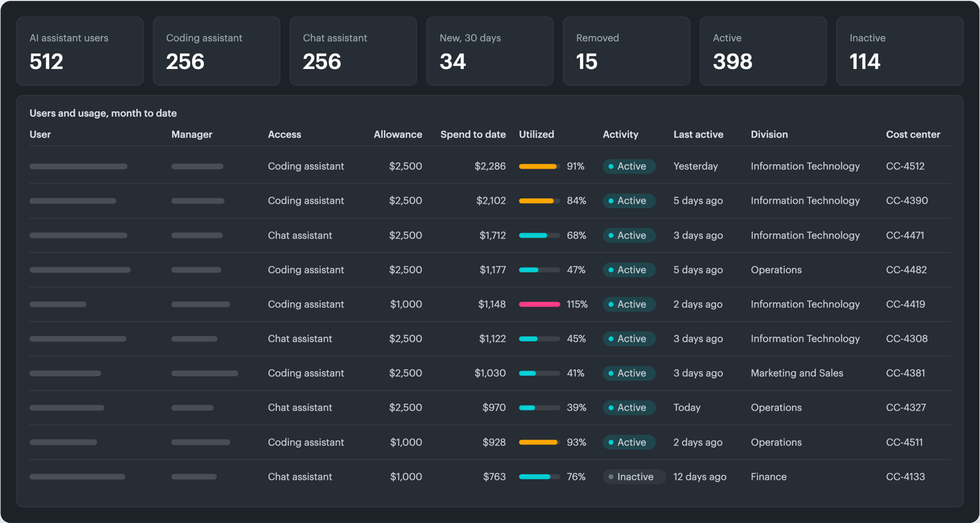Click the pink 115% utilization bar
980x523 pixels.
539,304
